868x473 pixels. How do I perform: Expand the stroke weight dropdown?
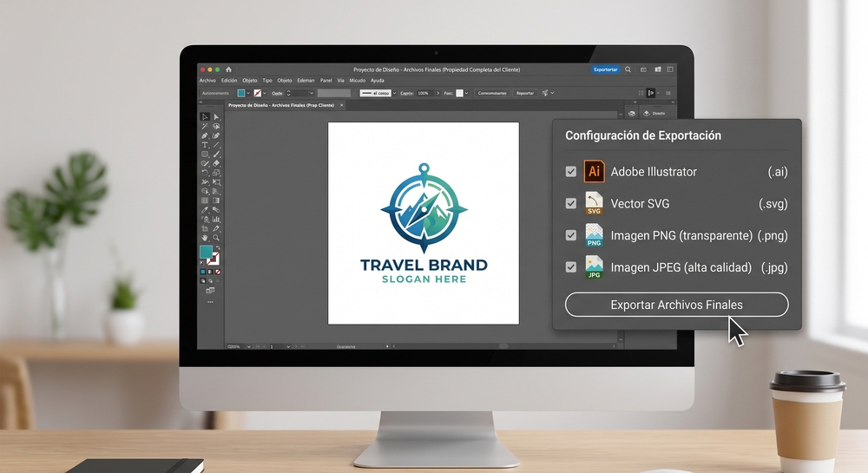tap(312, 93)
